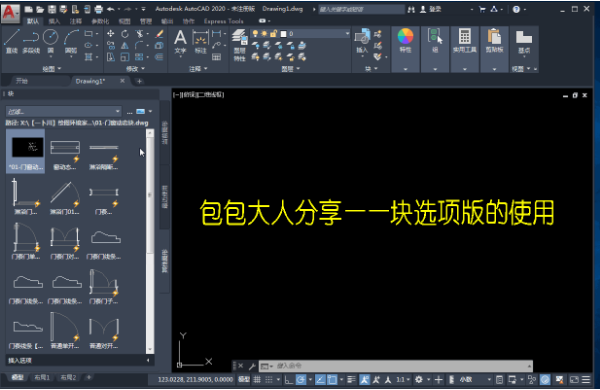Click the layer color swatch beside 0
This screenshot has width=600, height=390.
click(284, 34)
